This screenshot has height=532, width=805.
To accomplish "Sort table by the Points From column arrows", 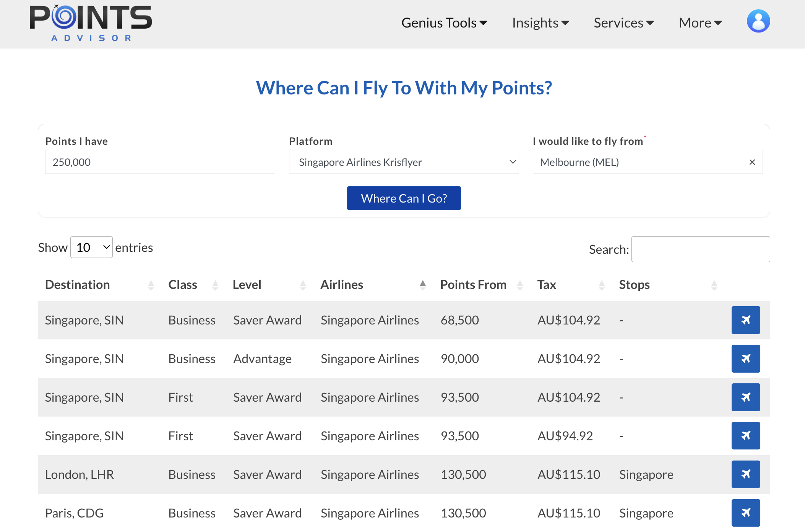I will 519,285.
